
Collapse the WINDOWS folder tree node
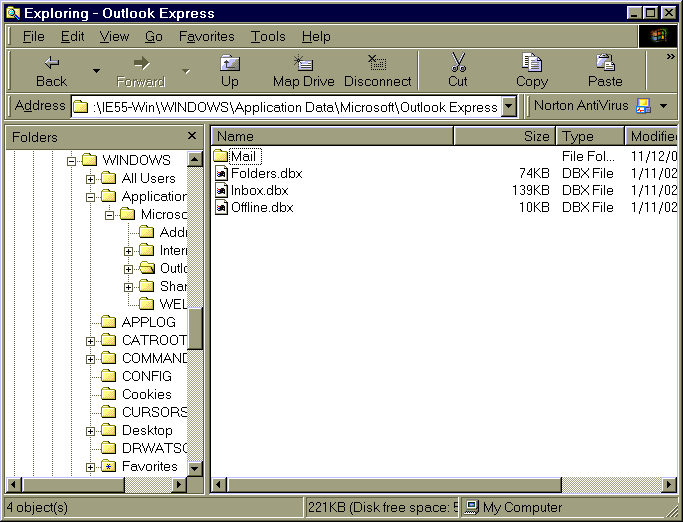tap(72, 160)
